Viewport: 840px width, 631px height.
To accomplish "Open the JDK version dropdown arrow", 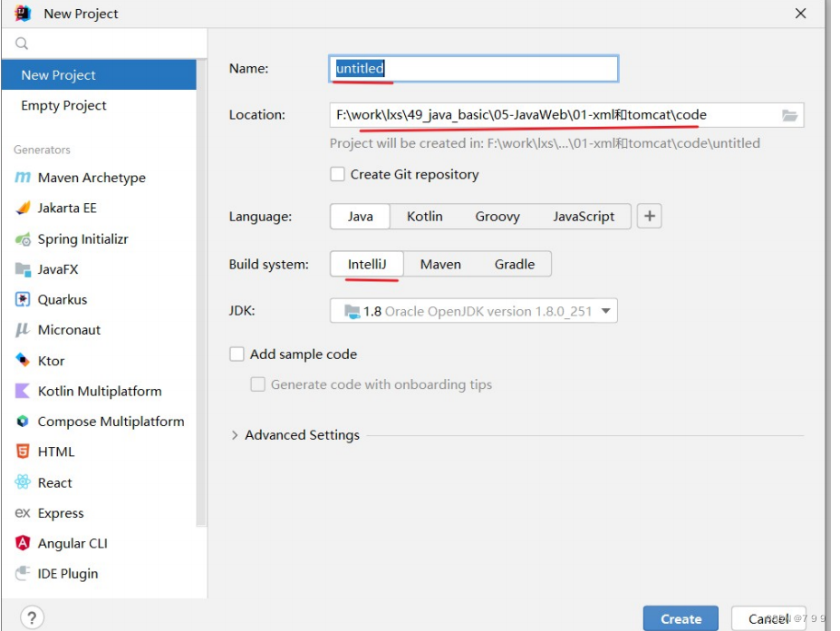I will [606, 311].
